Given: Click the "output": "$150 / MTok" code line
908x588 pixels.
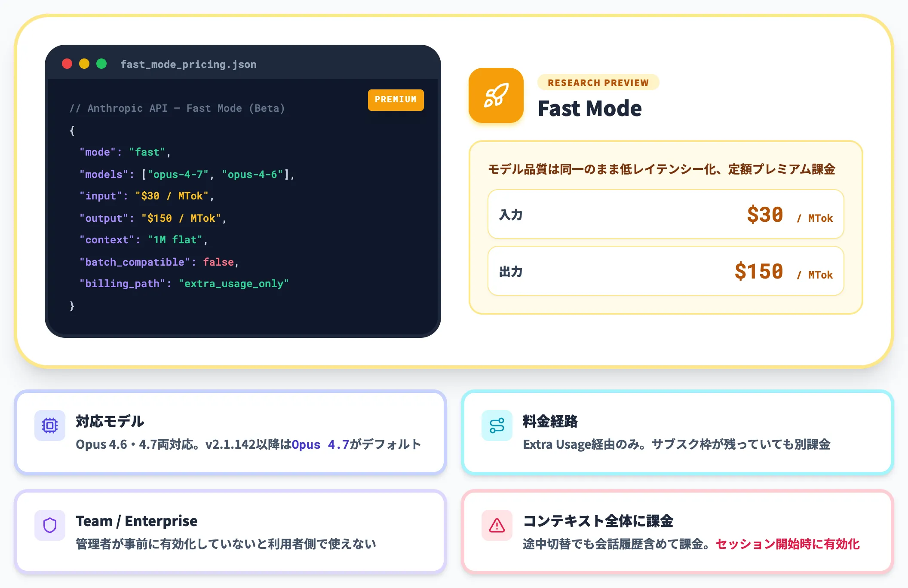Looking at the screenshot, I should 153,218.
